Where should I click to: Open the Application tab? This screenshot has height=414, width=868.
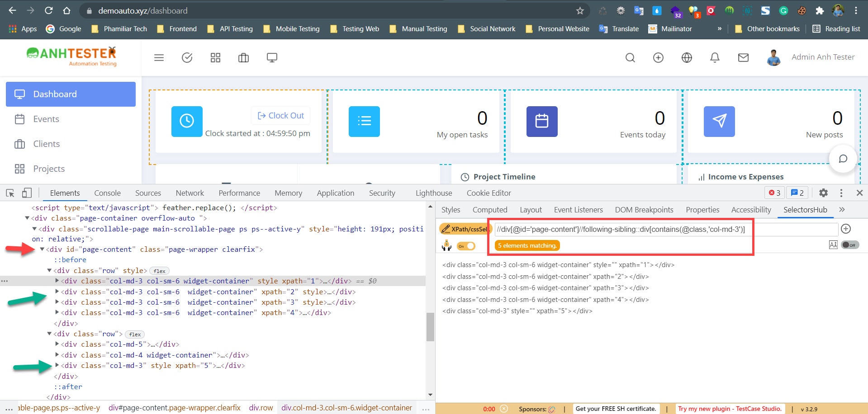click(x=335, y=193)
